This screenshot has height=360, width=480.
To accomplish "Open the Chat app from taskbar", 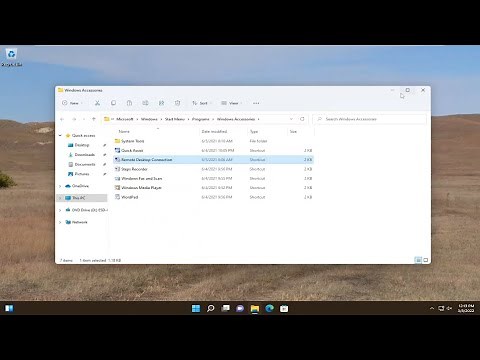I will tap(240, 308).
